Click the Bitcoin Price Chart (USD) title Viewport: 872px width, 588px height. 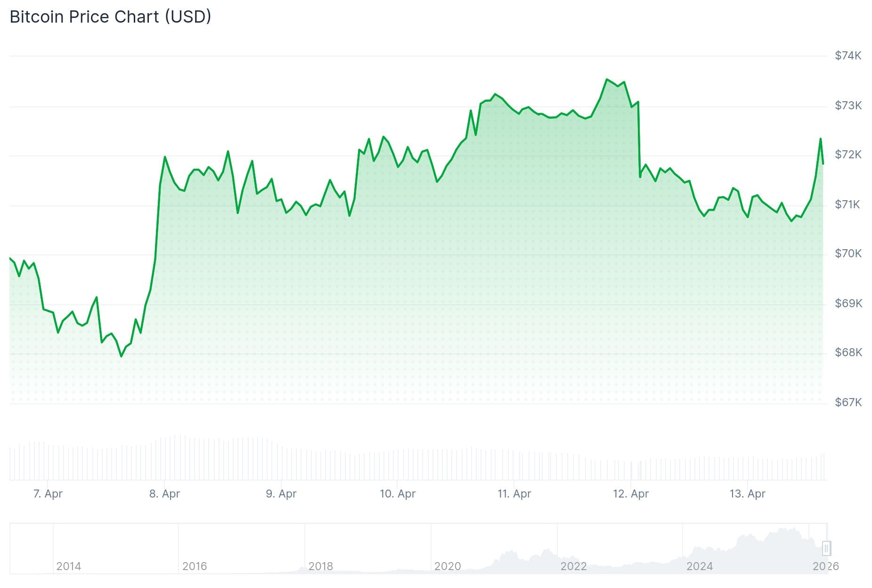click(x=110, y=17)
